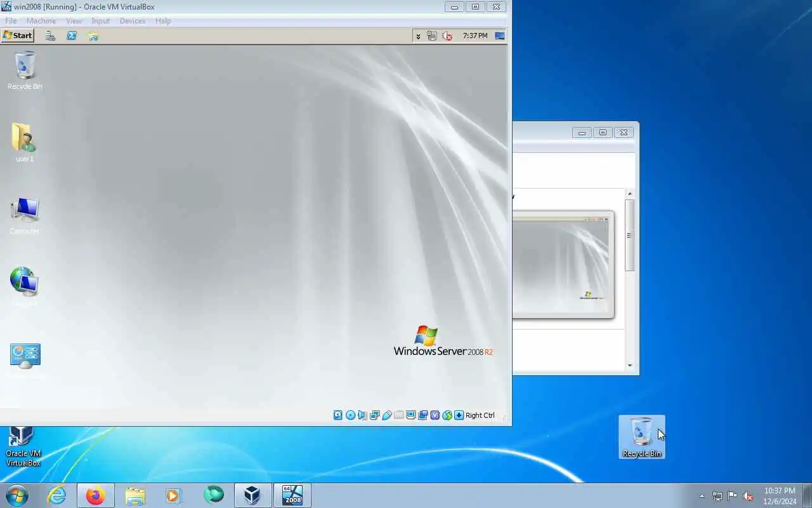The image size is (812, 508).
Task: Click the mouse integration status icon
Action: pyautogui.click(x=447, y=415)
